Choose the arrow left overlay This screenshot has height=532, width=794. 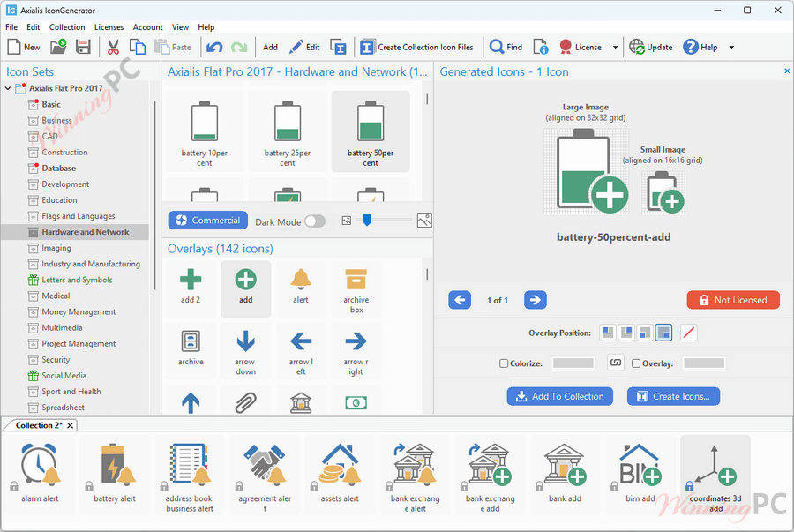[301, 352]
